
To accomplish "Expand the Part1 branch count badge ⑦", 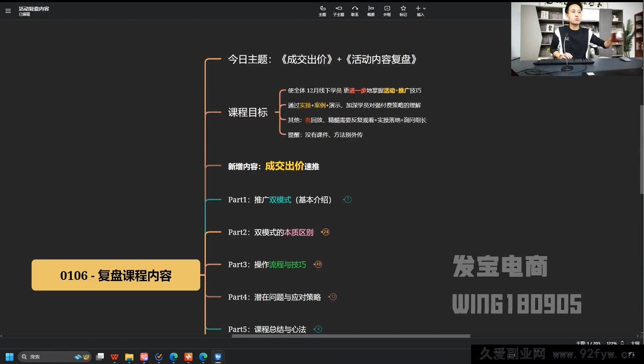I will tap(347, 199).
